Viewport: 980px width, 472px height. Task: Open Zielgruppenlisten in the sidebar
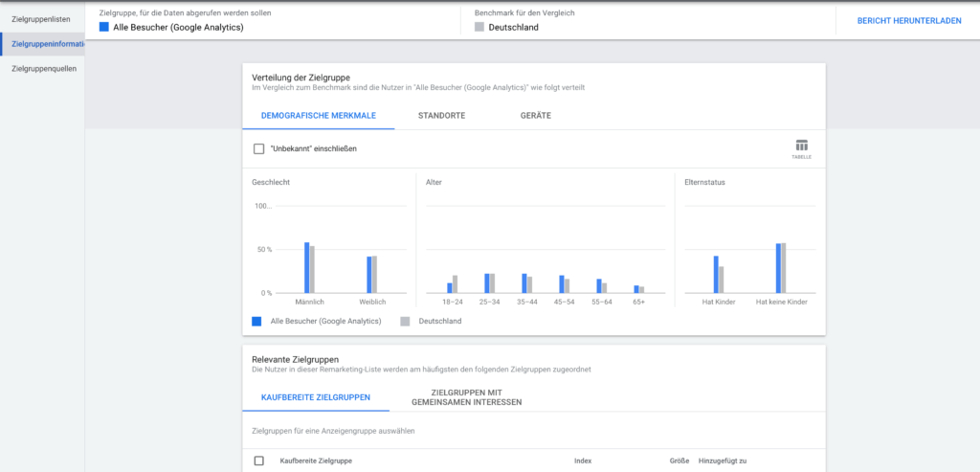[x=42, y=19]
